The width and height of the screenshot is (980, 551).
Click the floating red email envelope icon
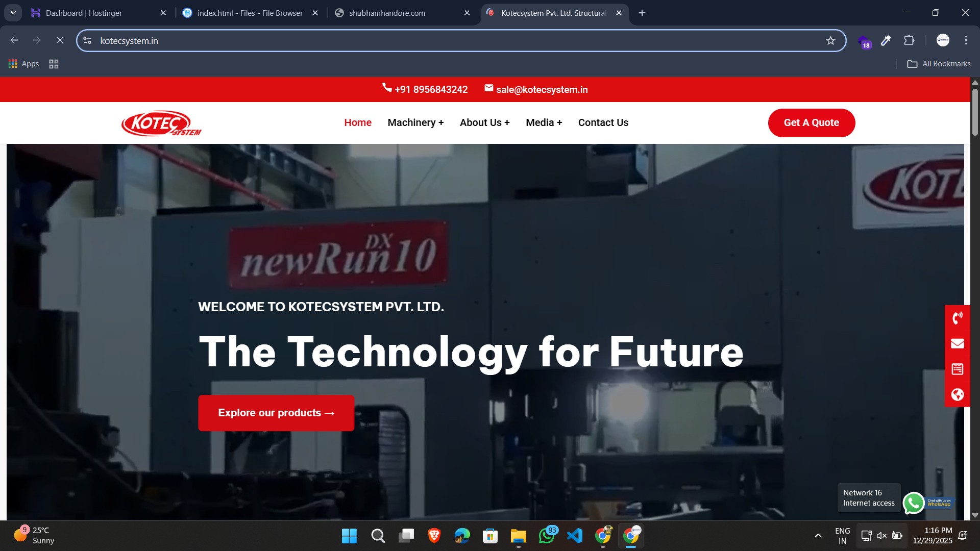[958, 343]
